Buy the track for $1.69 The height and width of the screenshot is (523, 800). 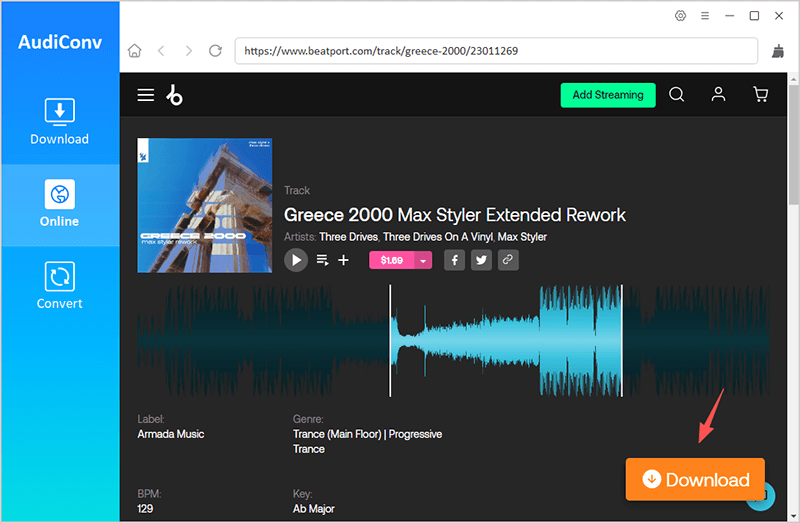391,260
